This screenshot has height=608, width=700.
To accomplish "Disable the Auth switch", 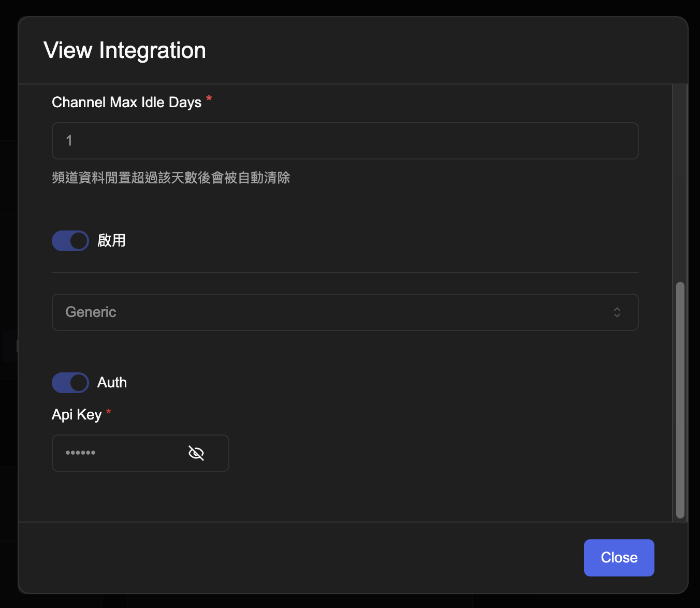I will coord(70,383).
